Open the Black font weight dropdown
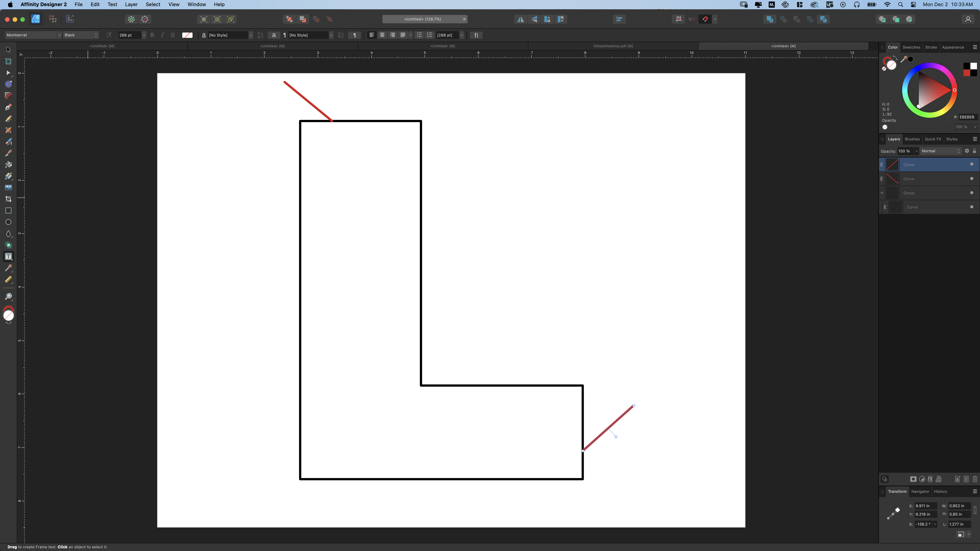The width and height of the screenshot is (980, 551). tap(81, 35)
